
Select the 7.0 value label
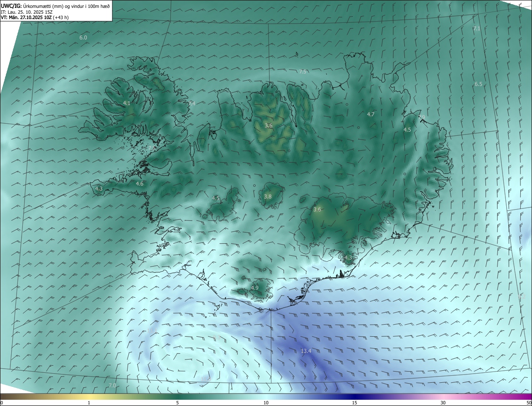(112, 386)
